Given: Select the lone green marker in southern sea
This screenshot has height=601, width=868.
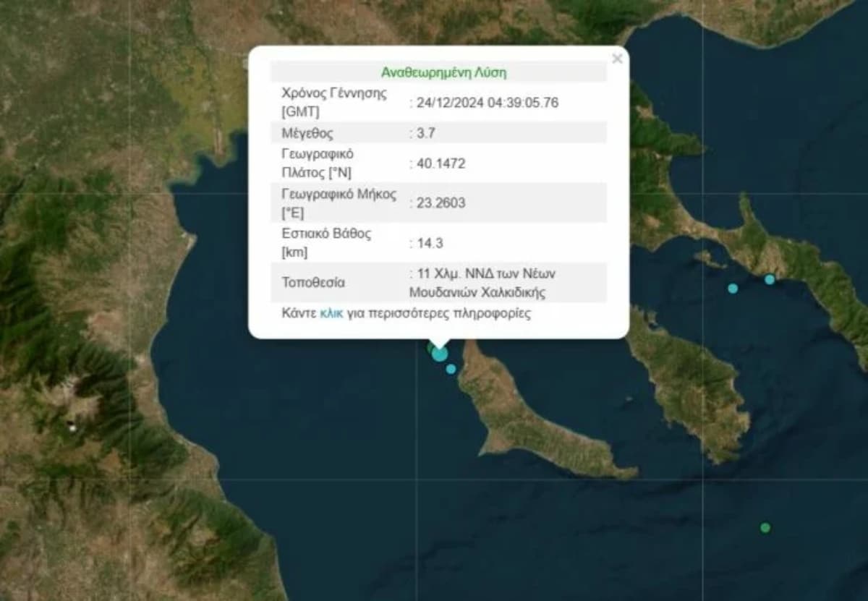Looking at the screenshot, I should click(765, 528).
